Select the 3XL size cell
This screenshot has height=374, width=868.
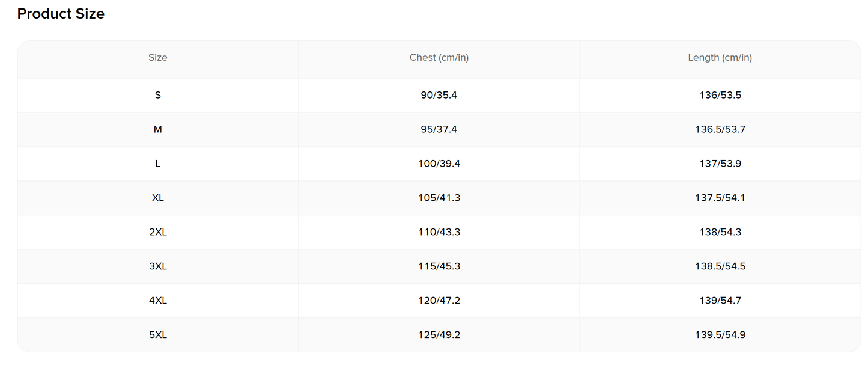pyautogui.click(x=158, y=266)
